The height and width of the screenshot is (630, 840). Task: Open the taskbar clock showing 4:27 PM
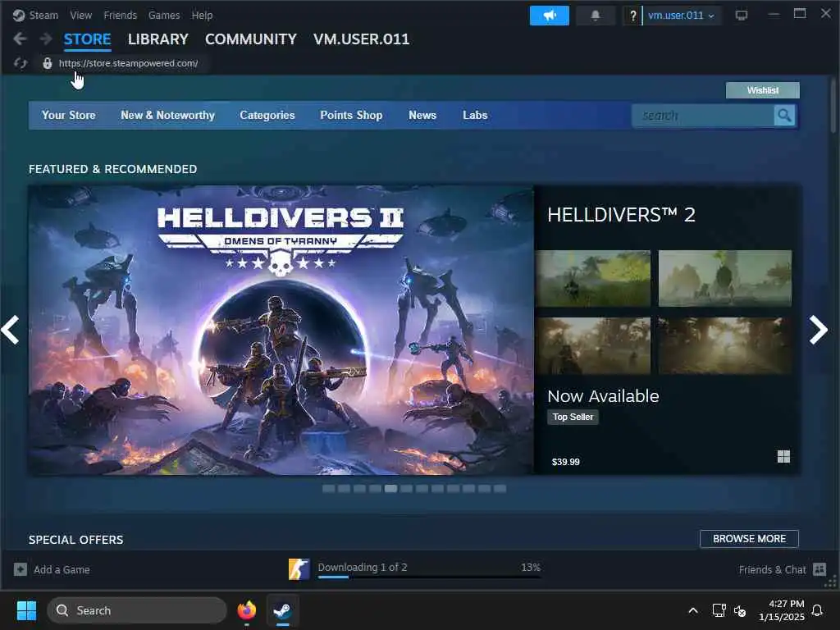[781, 610]
